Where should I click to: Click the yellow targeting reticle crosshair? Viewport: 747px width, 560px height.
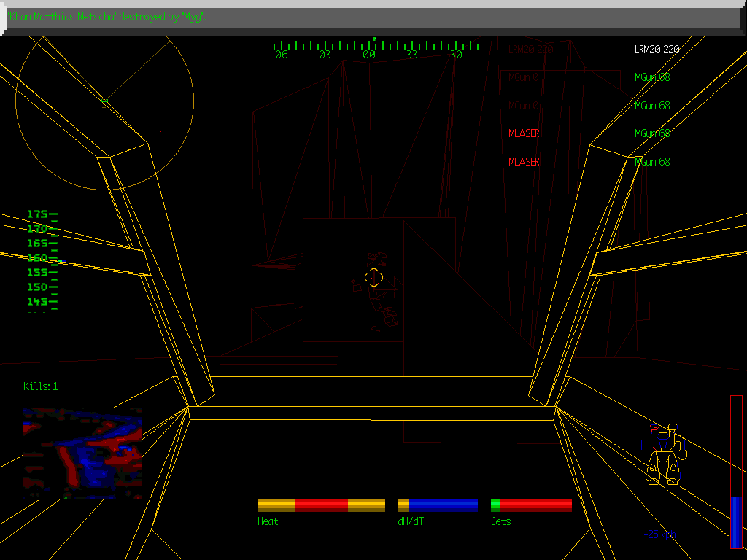tap(373, 277)
